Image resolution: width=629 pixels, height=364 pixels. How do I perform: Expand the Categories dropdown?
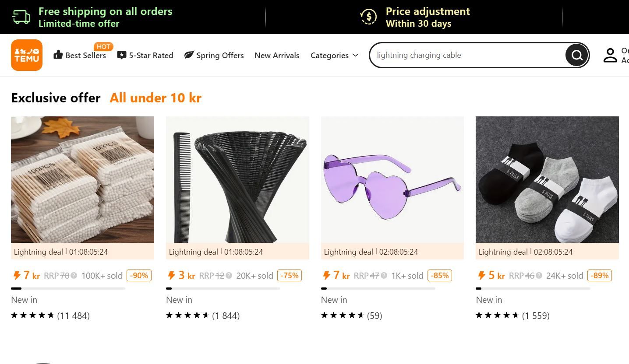(x=334, y=56)
